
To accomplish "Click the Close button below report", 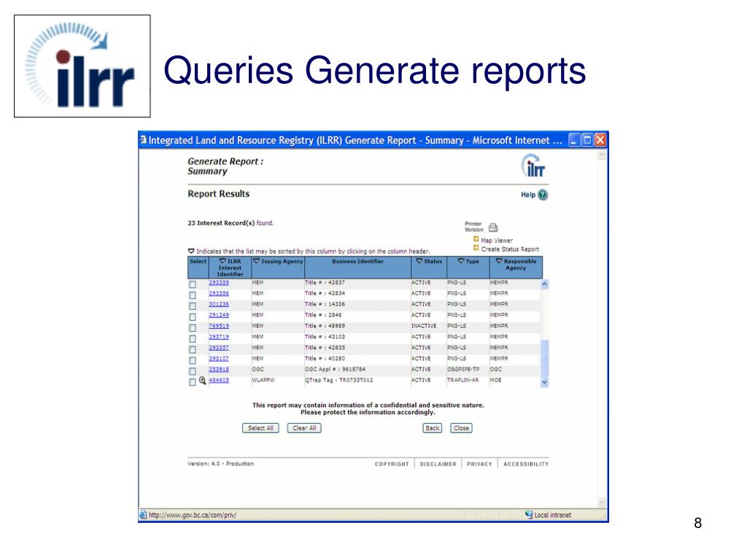I will (461, 428).
